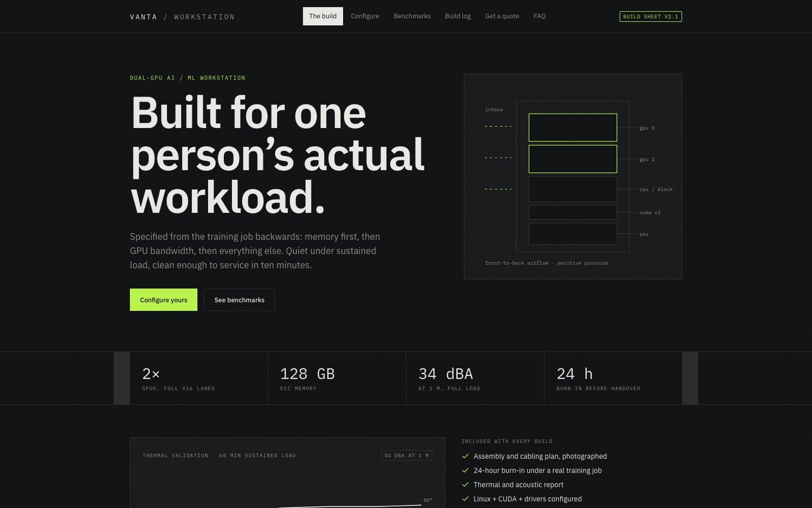Click the 'gpu 0' diagram label

[647, 128]
